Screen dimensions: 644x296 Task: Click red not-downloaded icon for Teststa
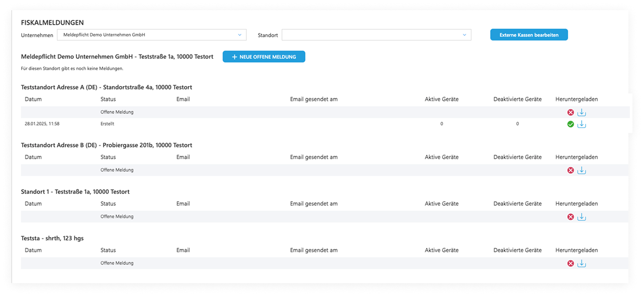571,264
